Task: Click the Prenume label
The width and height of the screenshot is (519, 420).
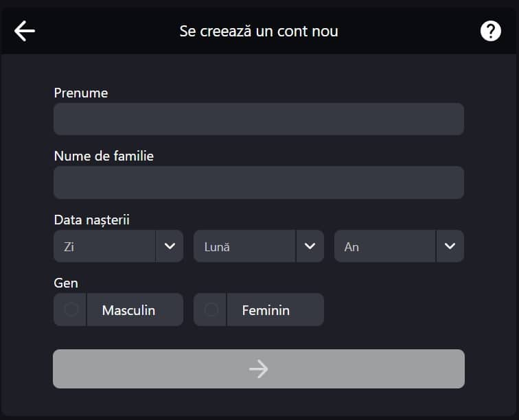Action: [x=81, y=93]
